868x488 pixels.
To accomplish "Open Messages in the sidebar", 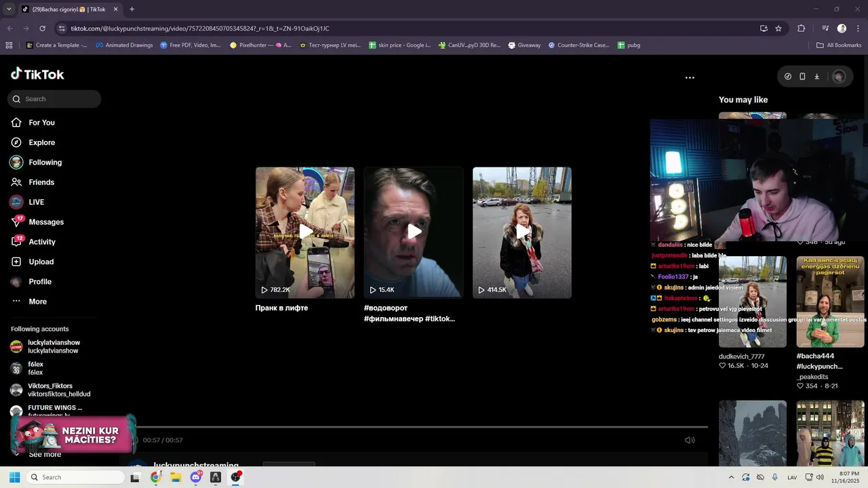I will point(46,222).
